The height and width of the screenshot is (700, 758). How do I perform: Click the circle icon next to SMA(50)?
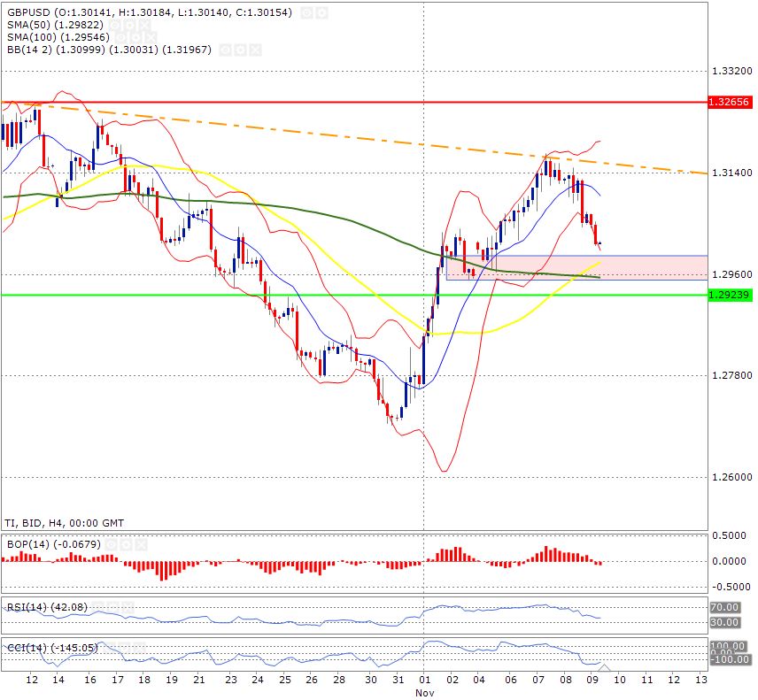click(x=114, y=25)
